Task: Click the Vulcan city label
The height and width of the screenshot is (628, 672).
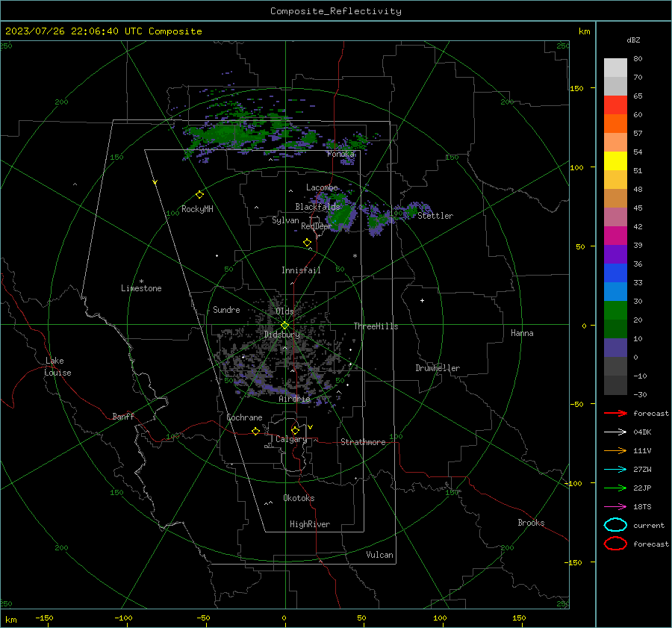Action: (379, 555)
